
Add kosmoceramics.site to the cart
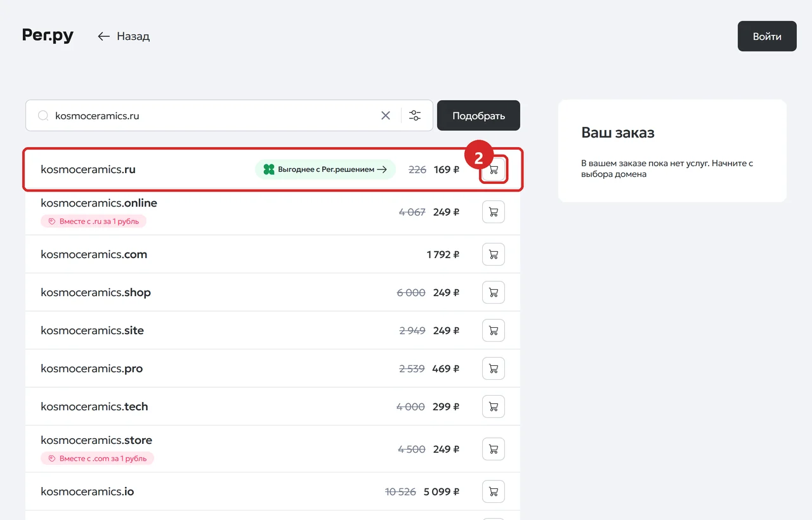494,330
